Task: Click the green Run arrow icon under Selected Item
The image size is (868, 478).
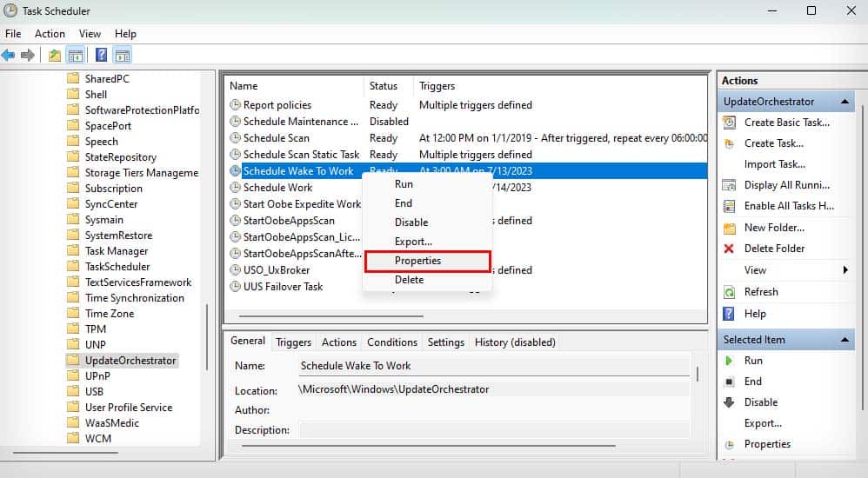Action: pos(729,361)
